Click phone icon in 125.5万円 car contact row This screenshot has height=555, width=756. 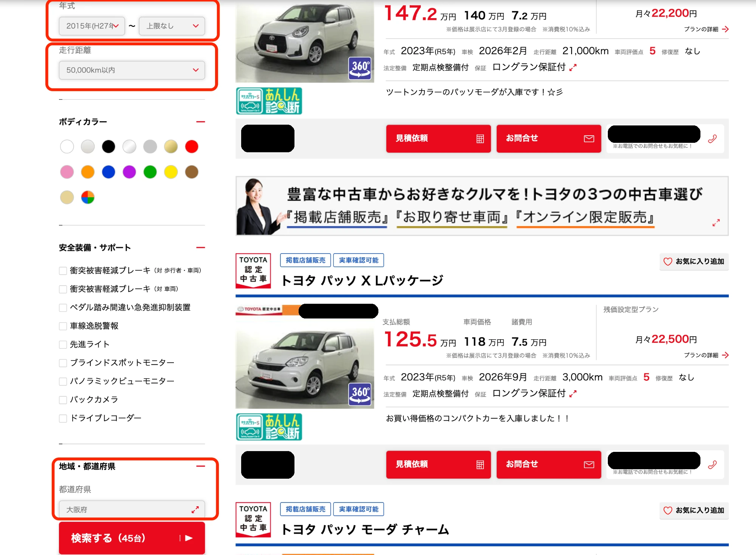click(713, 465)
